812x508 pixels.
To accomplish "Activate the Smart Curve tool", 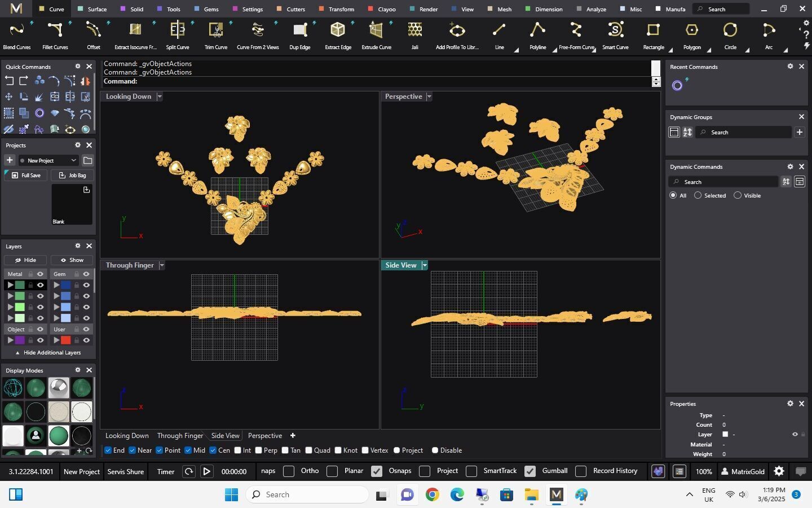I will click(615, 35).
